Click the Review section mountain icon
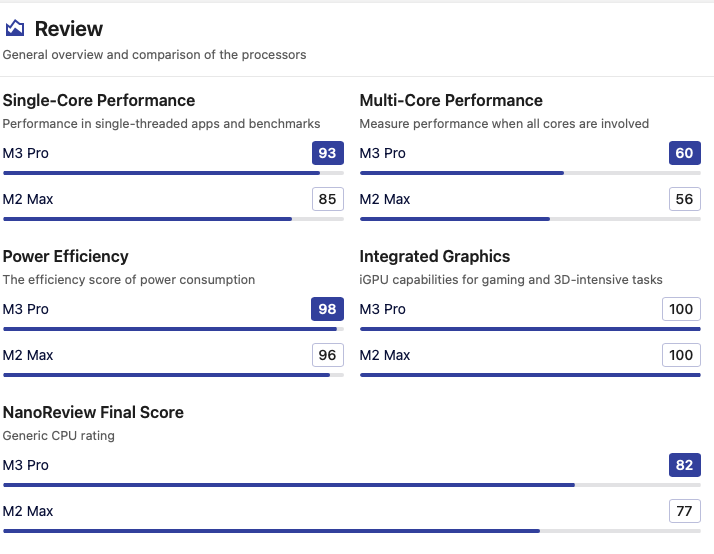The width and height of the screenshot is (714, 554). 15,29
